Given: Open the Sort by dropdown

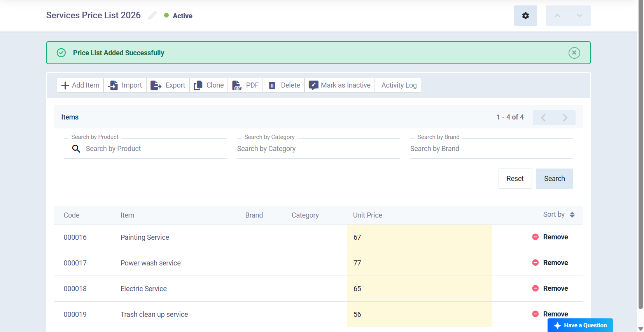Looking at the screenshot, I should [x=559, y=214].
